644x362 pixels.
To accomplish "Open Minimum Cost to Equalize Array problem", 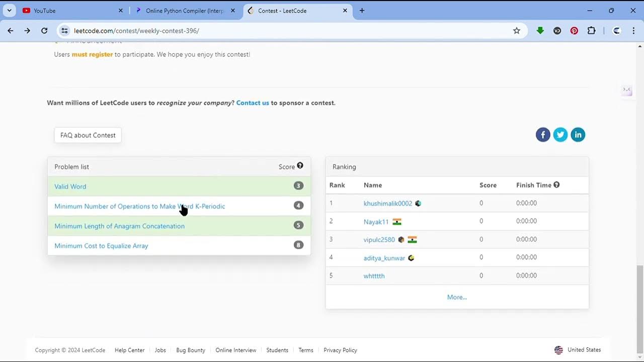I will tap(101, 246).
